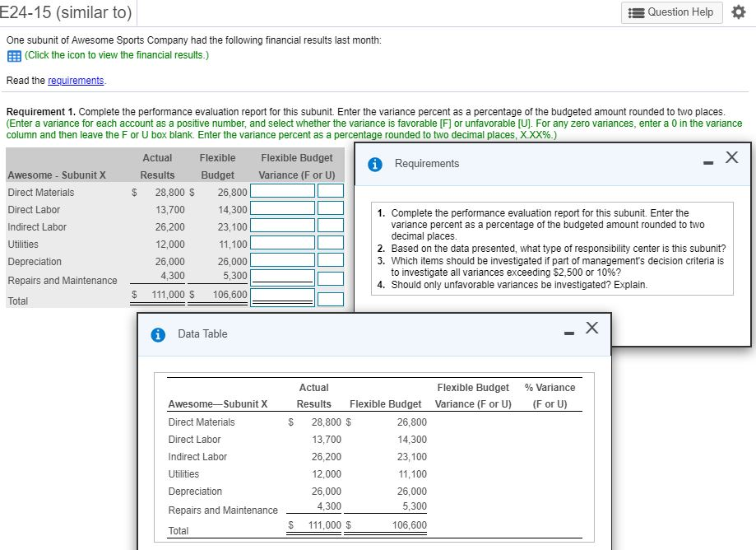
Task: Open Total row F or U dropdown
Action: coord(330,299)
